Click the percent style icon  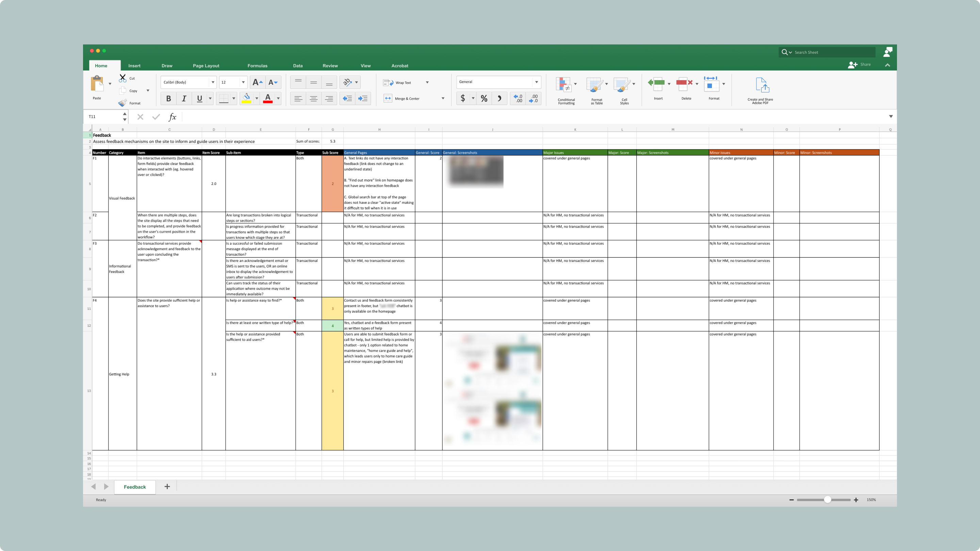coord(484,99)
